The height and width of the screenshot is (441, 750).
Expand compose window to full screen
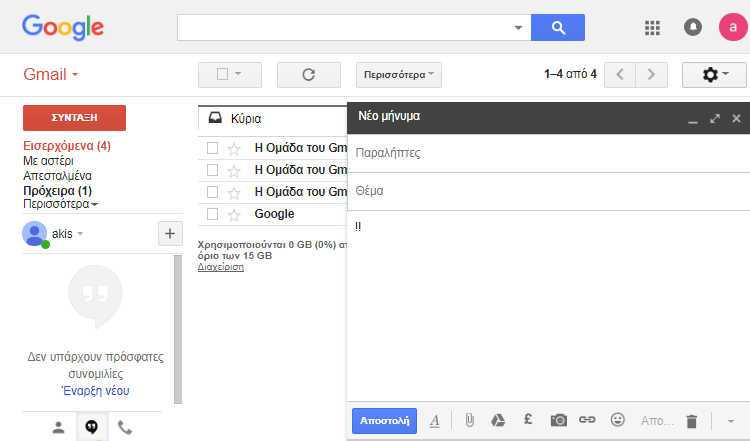click(715, 118)
